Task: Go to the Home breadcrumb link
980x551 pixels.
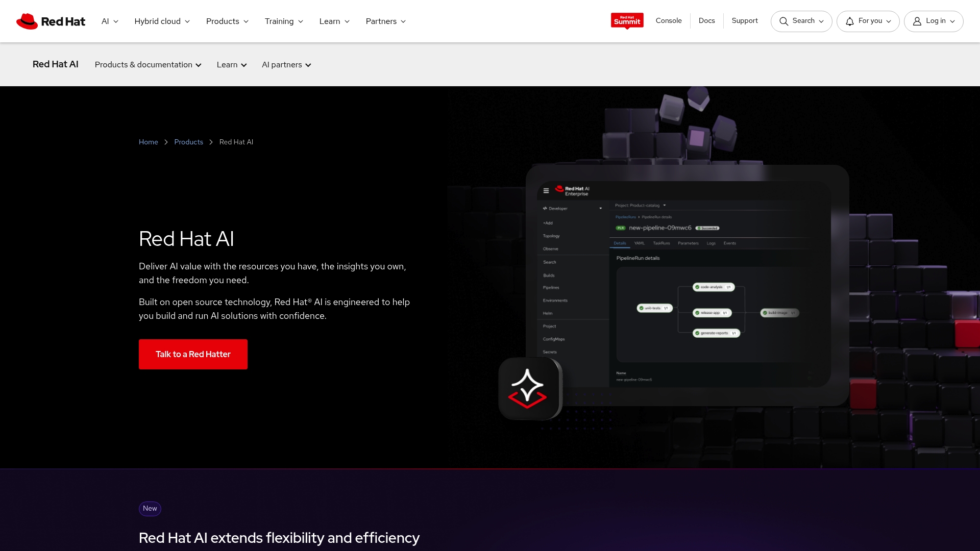Action: click(x=148, y=142)
